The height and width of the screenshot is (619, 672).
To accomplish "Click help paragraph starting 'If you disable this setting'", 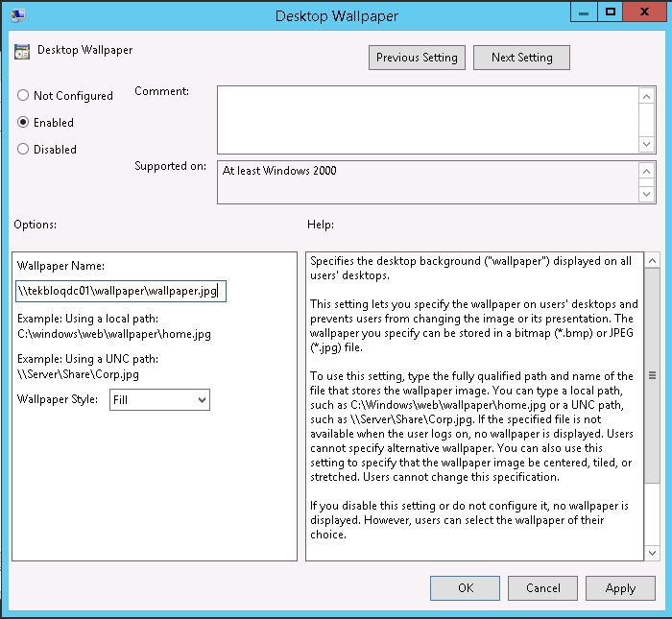I will pos(469,520).
